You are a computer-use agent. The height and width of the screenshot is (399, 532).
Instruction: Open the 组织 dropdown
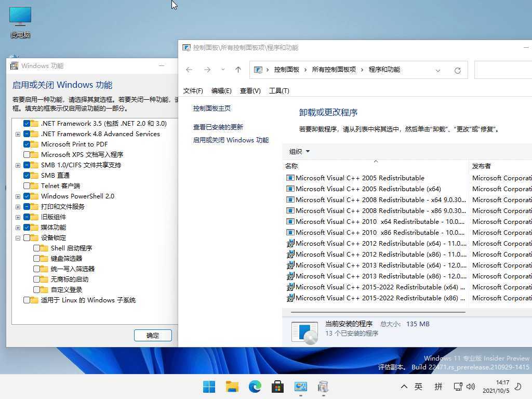(299, 151)
